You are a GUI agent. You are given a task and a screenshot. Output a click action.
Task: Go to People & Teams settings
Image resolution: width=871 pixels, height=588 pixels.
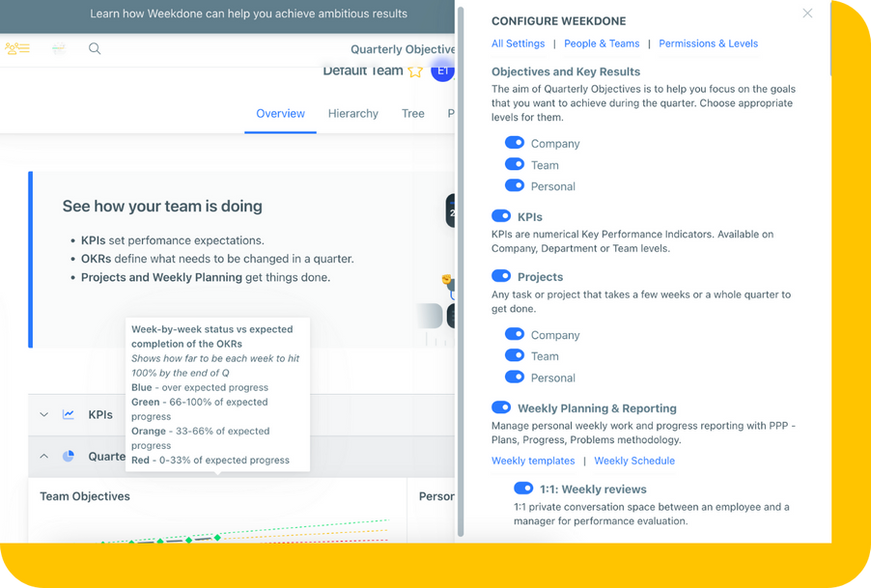(602, 43)
